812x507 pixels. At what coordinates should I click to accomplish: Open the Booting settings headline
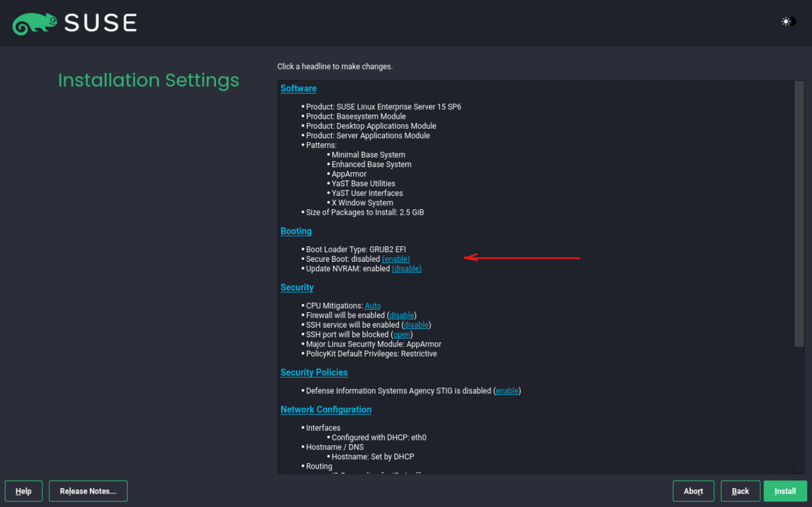tap(296, 231)
